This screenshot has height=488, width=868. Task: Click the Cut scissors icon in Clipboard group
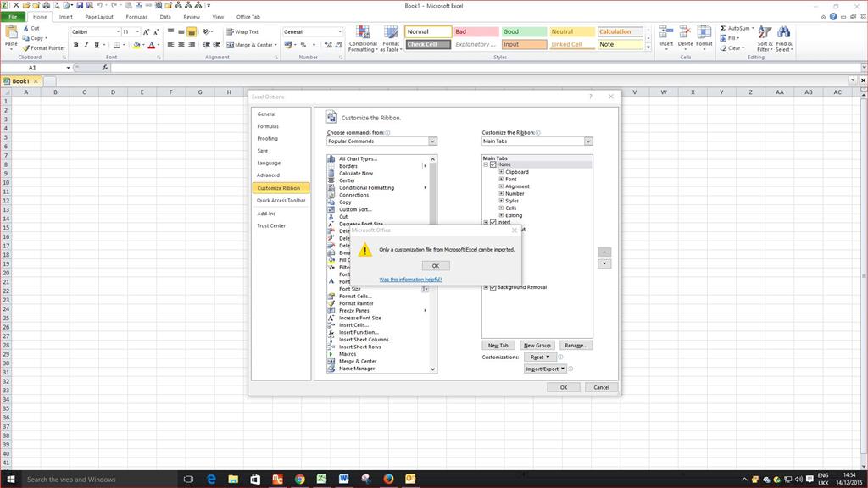point(26,28)
